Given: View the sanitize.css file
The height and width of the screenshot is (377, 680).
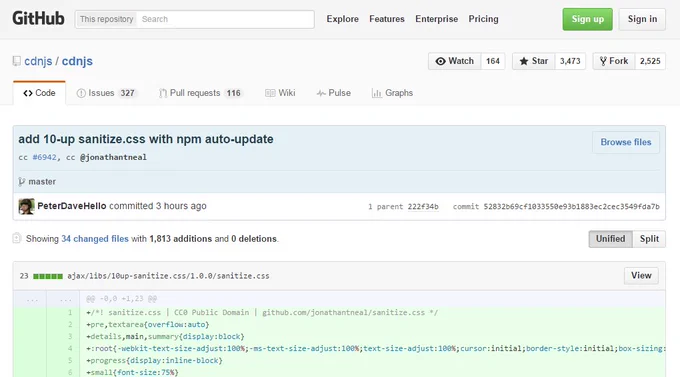Looking at the screenshot, I should click(x=641, y=275).
